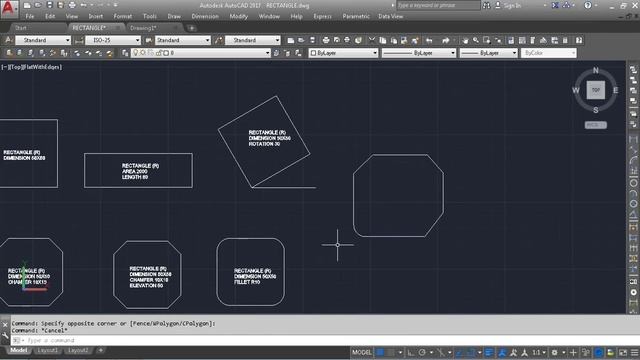
Task: Click the Plot printer icon in quick access toolbar
Action: [72, 5]
